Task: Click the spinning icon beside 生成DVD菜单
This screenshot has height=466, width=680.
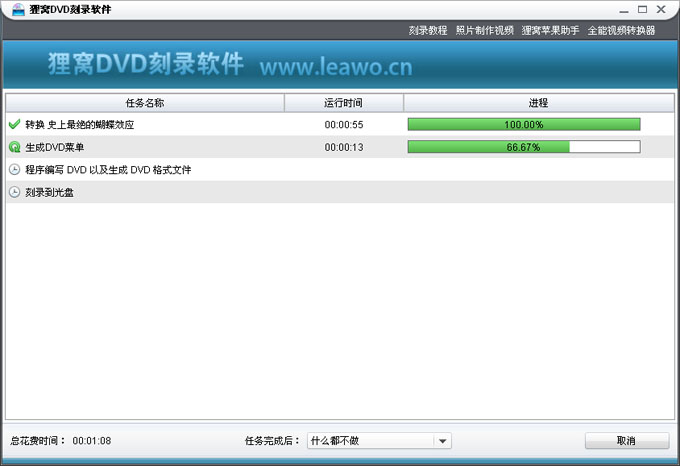Action: point(14,147)
